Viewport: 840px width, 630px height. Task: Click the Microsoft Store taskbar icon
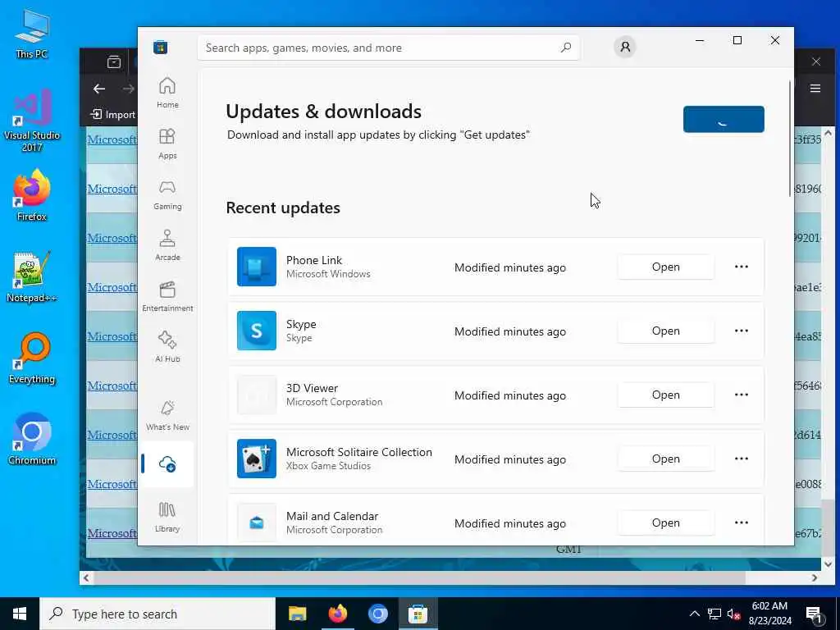[x=418, y=614]
